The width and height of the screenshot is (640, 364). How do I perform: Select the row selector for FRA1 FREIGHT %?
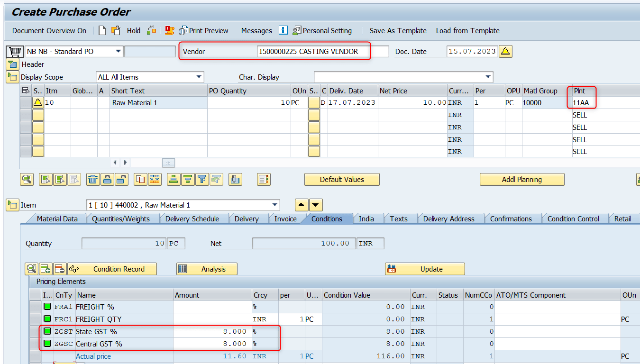pyautogui.click(x=36, y=307)
